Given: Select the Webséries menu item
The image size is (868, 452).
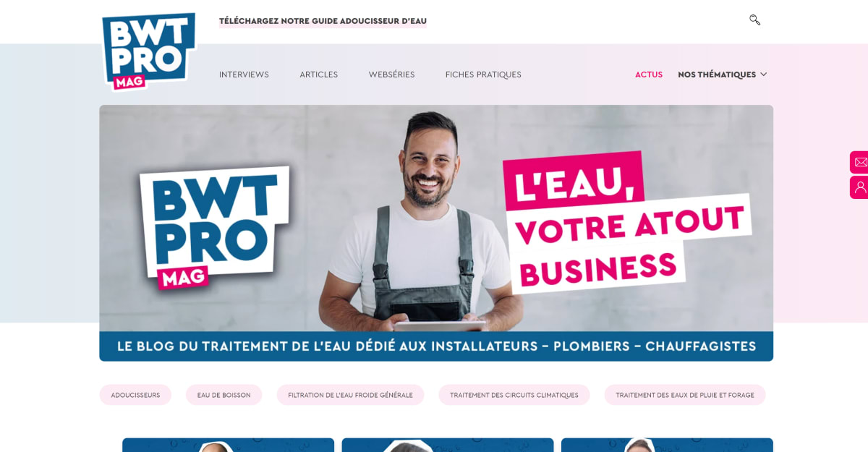Looking at the screenshot, I should click(x=391, y=74).
